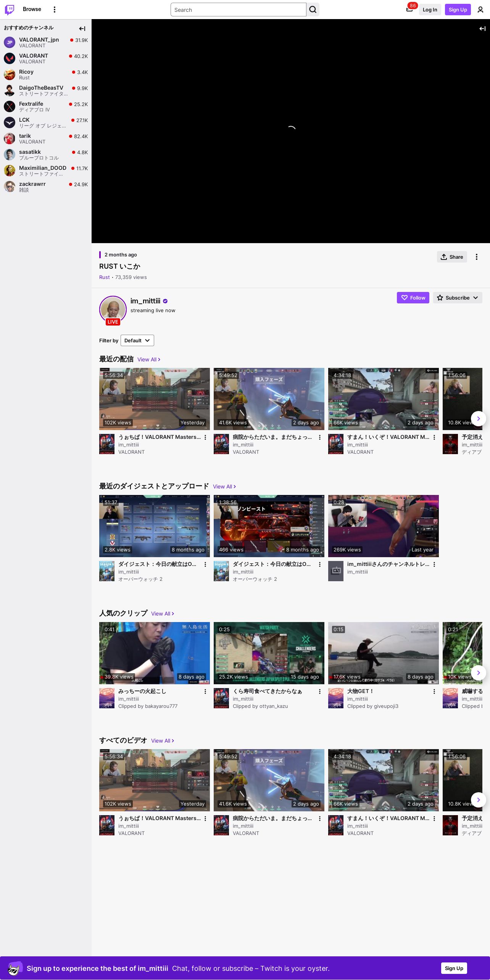The height and width of the screenshot is (980, 490).
Task: Open View All for 人気のクリップ
Action: click(x=163, y=614)
